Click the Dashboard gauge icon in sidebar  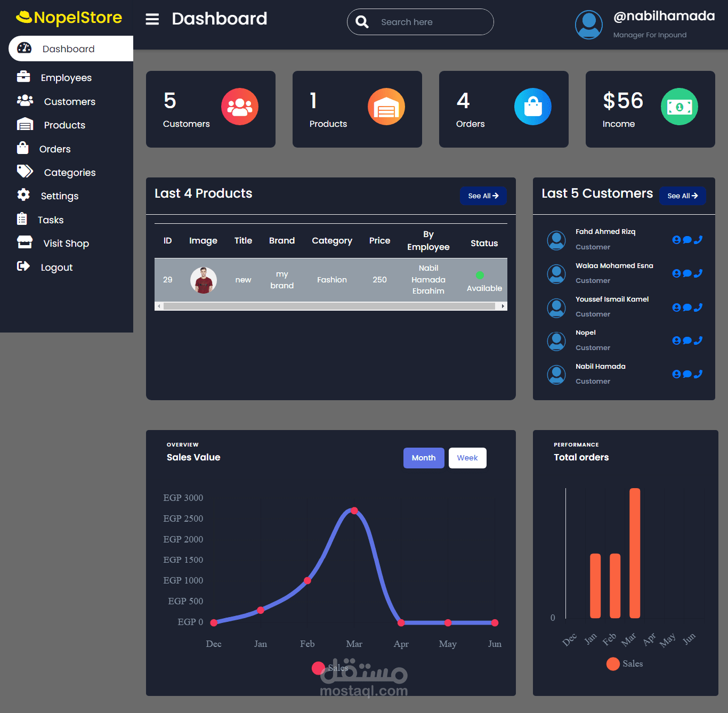(x=25, y=48)
